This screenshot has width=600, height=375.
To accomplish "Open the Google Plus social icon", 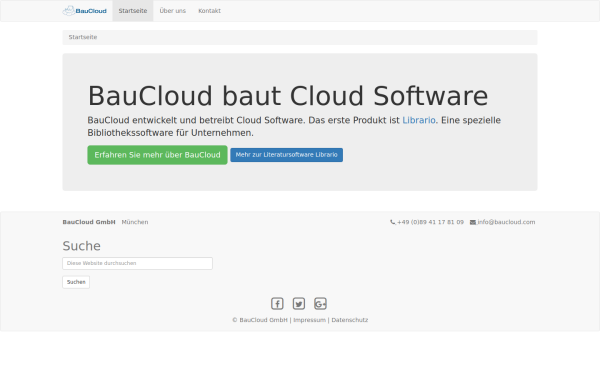I will (320, 303).
